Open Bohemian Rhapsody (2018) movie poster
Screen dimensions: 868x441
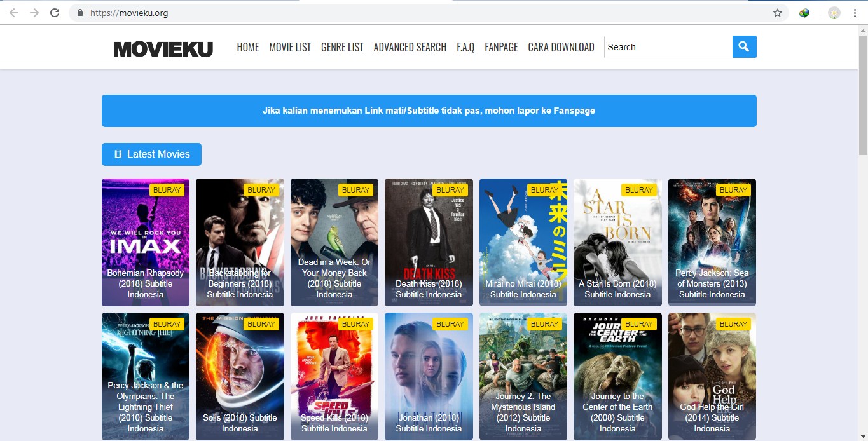click(x=146, y=242)
